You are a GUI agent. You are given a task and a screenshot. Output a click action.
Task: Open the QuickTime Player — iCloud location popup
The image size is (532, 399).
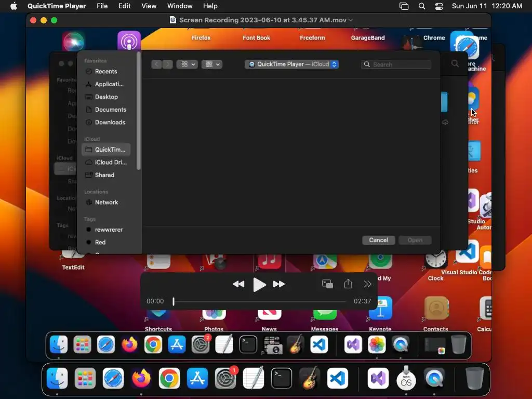pos(292,64)
